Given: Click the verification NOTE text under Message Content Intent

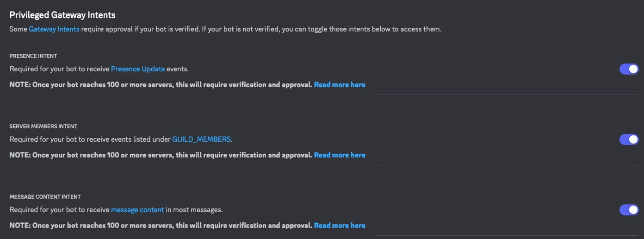Looking at the screenshot, I should [x=161, y=226].
